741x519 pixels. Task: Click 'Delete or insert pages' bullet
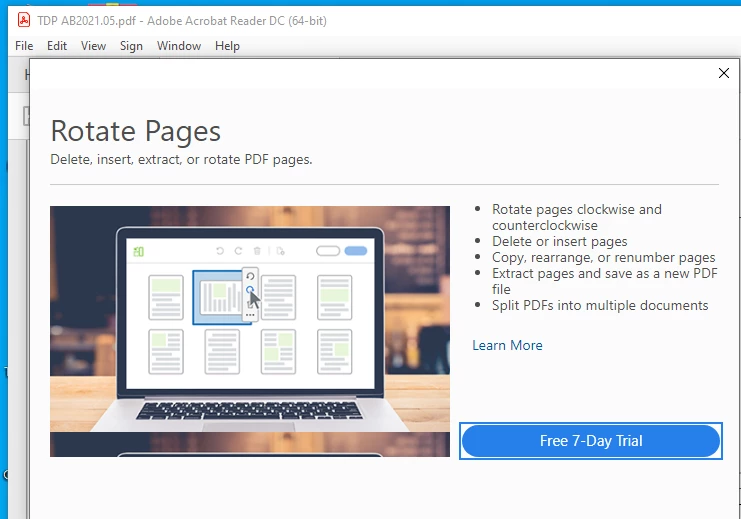[560, 241]
